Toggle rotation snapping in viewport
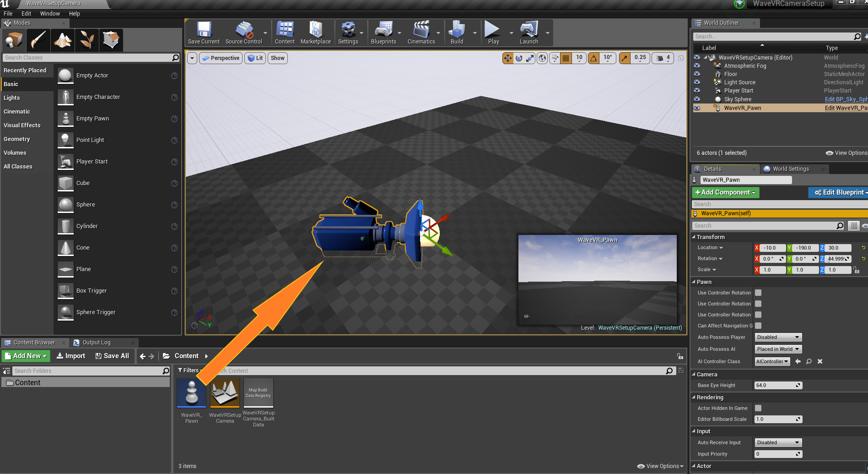Image resolution: width=868 pixels, height=474 pixels. click(x=593, y=58)
